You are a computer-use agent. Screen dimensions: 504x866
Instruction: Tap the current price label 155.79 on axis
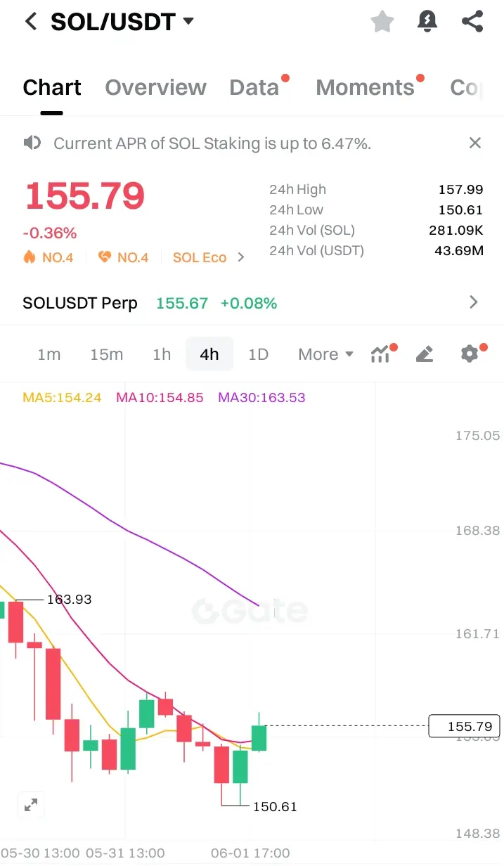(463, 726)
